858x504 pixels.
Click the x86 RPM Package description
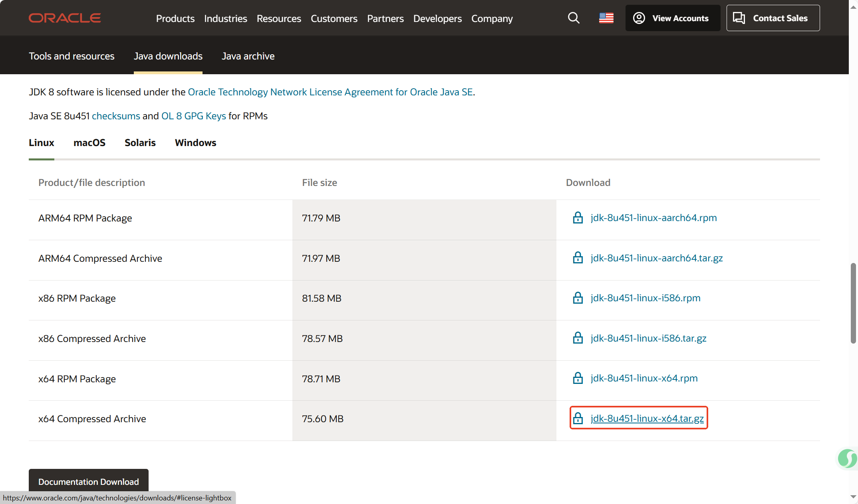coord(77,298)
